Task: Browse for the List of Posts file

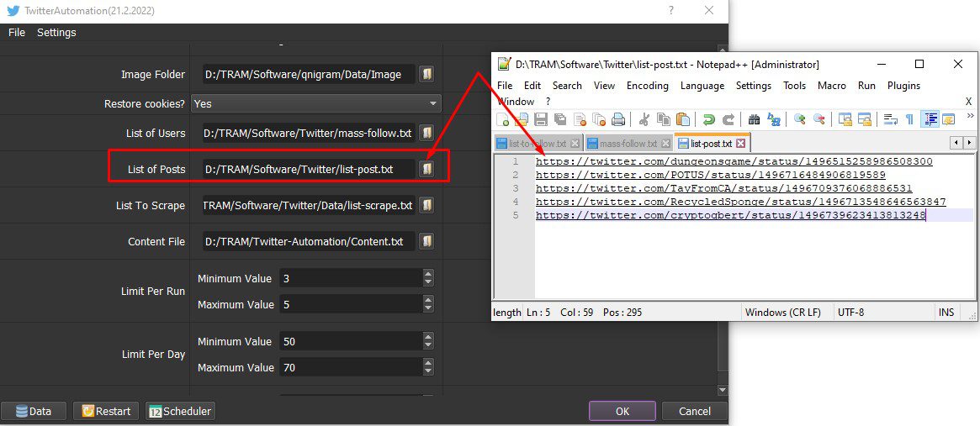Action: pyautogui.click(x=426, y=169)
